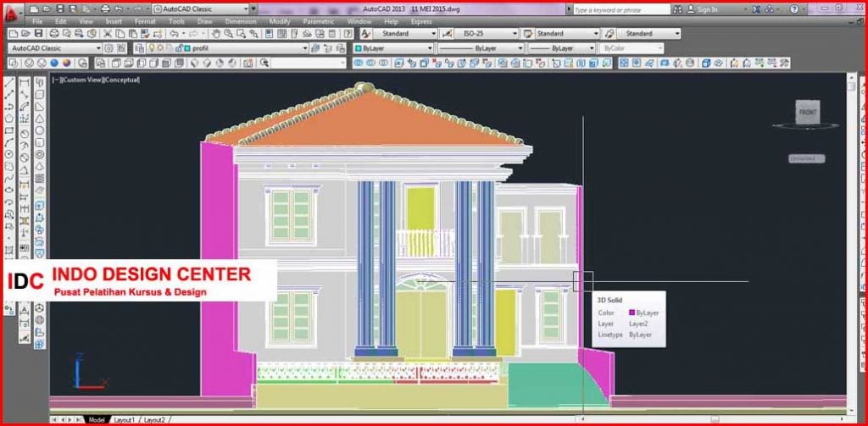Select the Pan hand tool
The width and height of the screenshot is (868, 426).
pyautogui.click(x=216, y=34)
